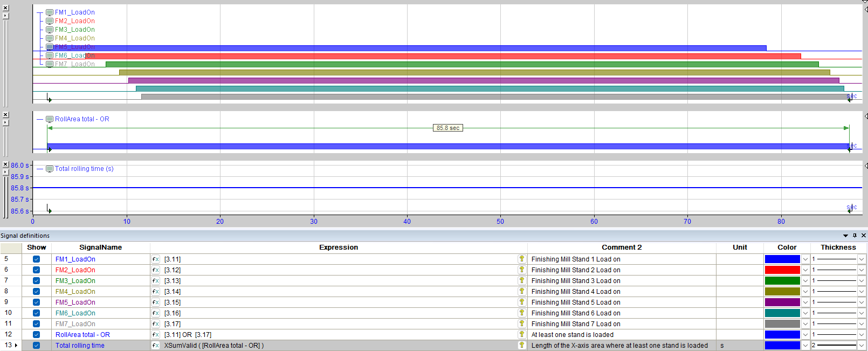868x351 pixels.
Task: Pin the Signal definitions panel
Action: [855, 236]
